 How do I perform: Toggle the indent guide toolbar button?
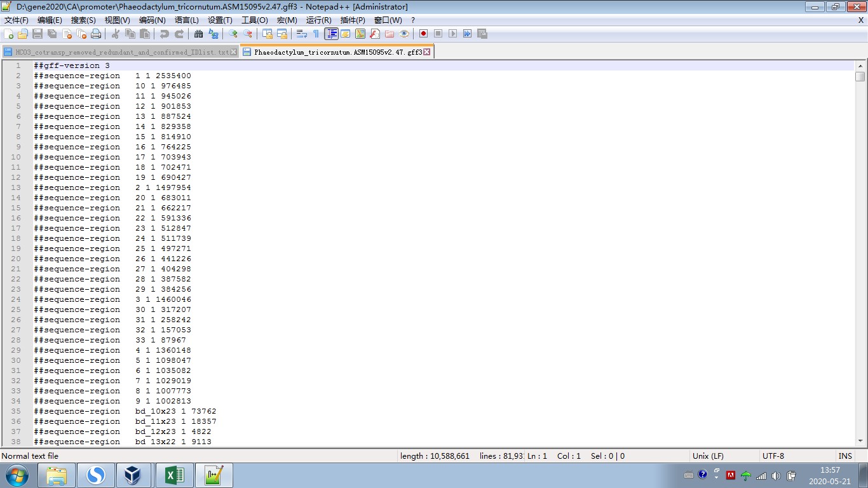click(331, 34)
